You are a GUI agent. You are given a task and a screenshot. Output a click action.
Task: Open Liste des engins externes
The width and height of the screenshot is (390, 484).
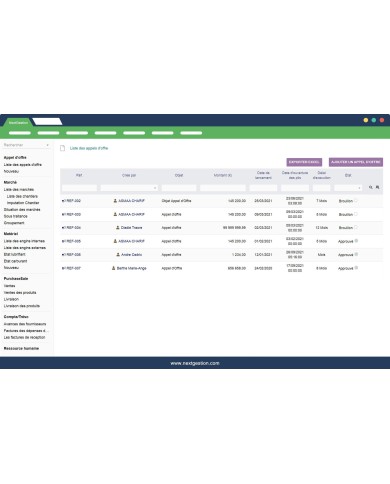[25, 248]
